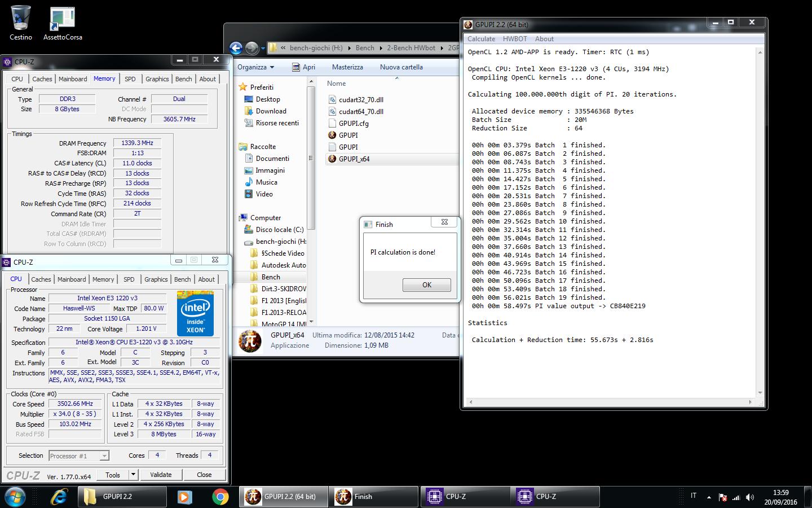Open the Organizza dropdown menu

click(255, 67)
